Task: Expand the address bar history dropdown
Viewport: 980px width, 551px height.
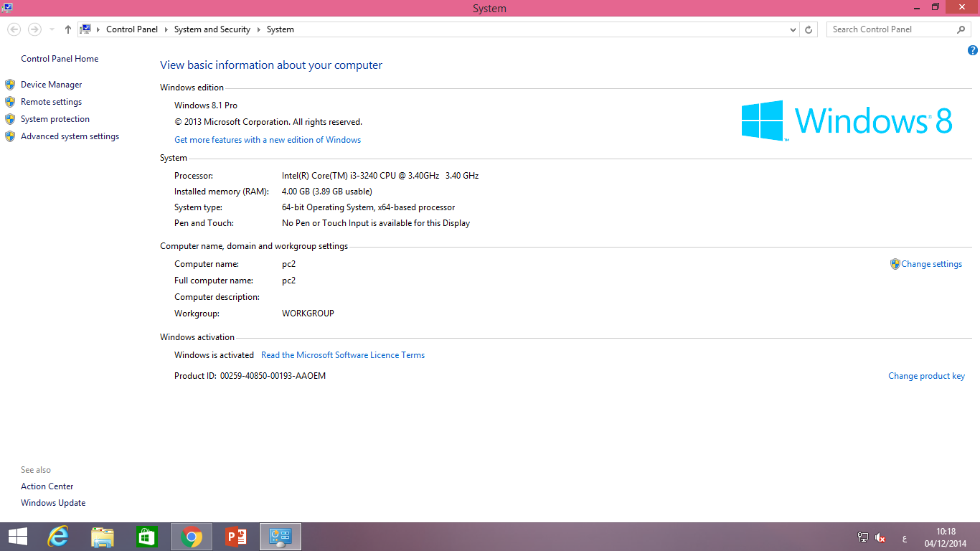Action: coord(793,29)
